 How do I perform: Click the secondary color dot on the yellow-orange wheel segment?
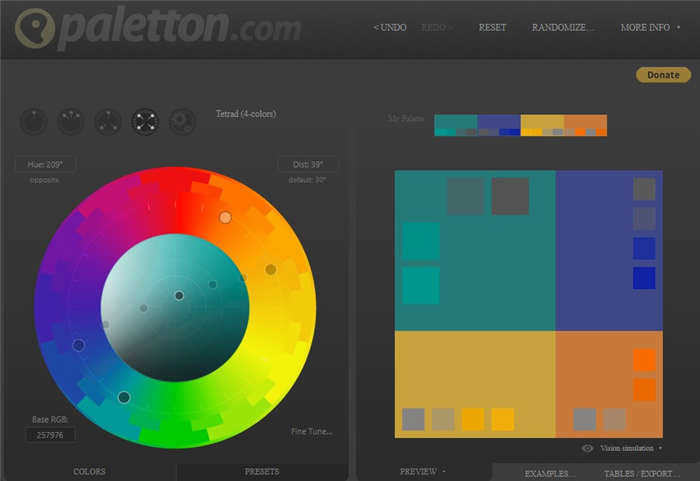tap(271, 269)
